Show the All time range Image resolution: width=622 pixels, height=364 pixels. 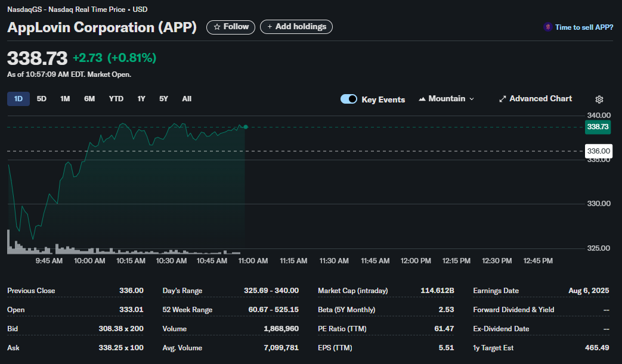coord(187,99)
